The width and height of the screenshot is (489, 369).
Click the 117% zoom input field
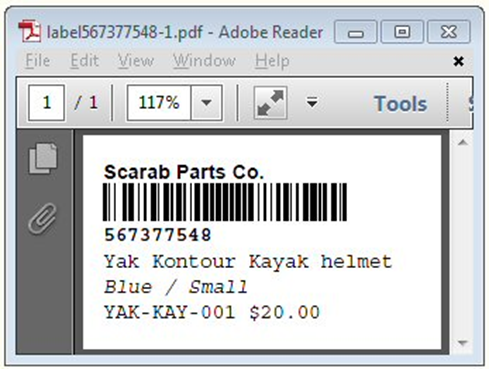pos(159,103)
